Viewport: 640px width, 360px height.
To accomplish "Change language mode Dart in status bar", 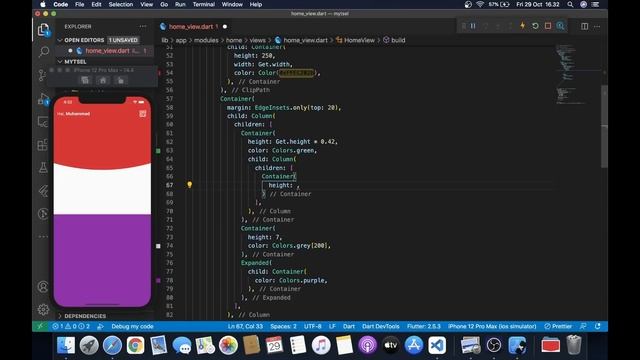I will pyautogui.click(x=349, y=326).
